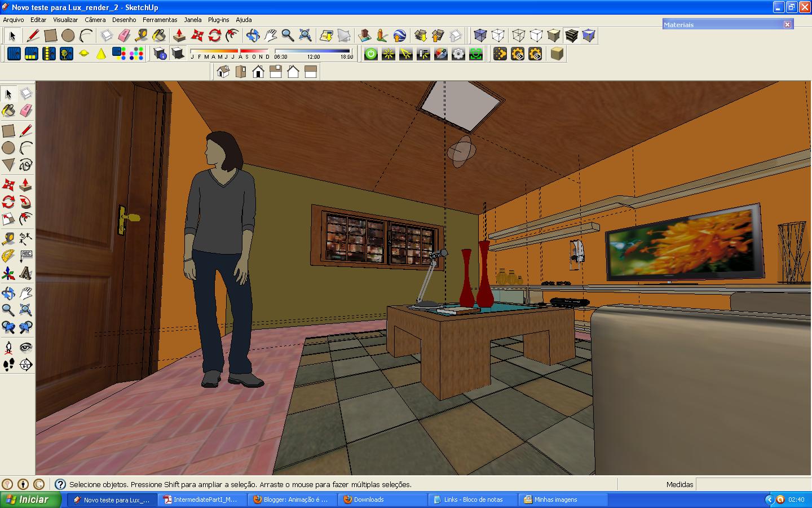Open the Câmera menu
This screenshot has height=508, width=812.
click(95, 20)
